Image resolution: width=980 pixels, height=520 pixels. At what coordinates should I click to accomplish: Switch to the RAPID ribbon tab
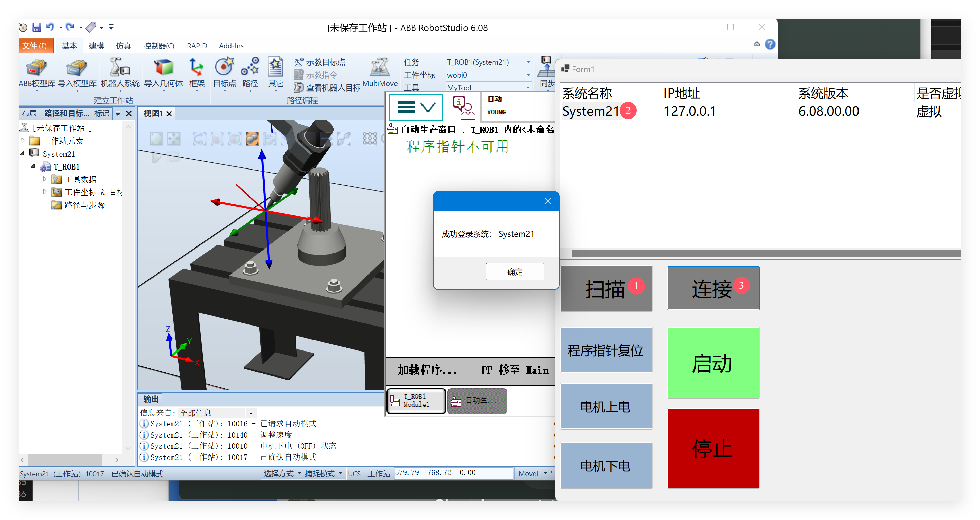(x=197, y=46)
